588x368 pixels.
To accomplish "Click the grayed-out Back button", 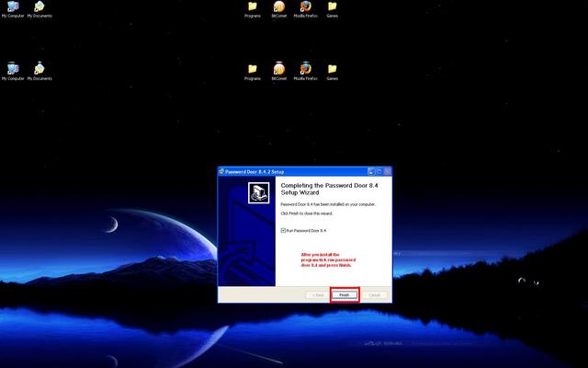I will click(317, 295).
